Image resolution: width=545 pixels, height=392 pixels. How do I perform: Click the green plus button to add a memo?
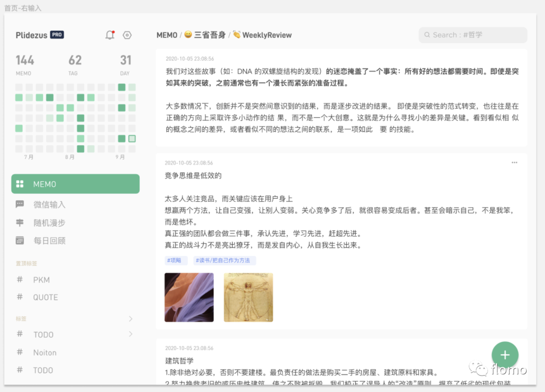[x=505, y=355]
